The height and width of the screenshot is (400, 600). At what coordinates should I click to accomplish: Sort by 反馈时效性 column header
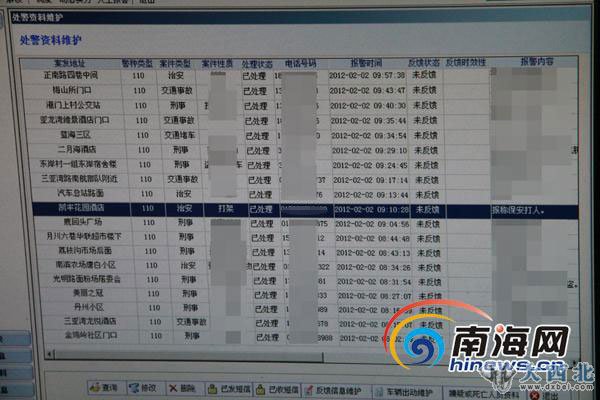coord(465,62)
